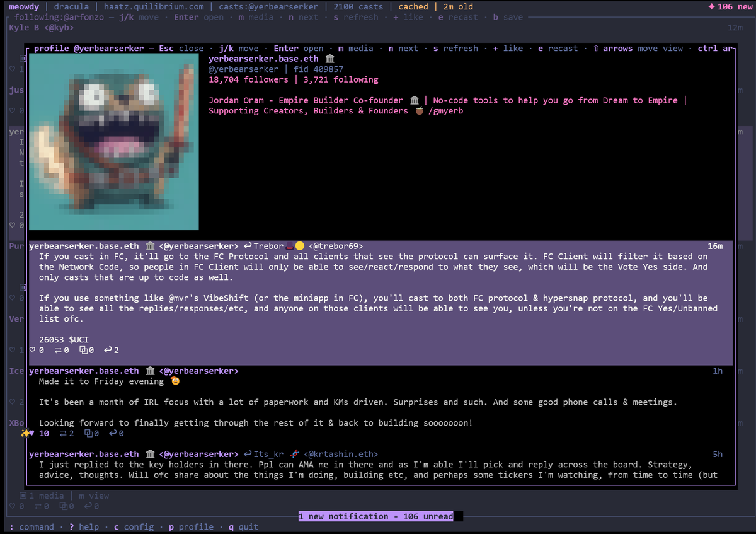
Task: Click quote icon on Friday evening cast
Action: click(x=88, y=433)
